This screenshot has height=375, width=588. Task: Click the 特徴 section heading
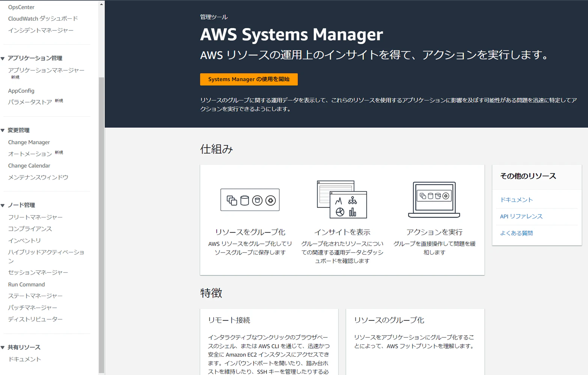tap(211, 293)
